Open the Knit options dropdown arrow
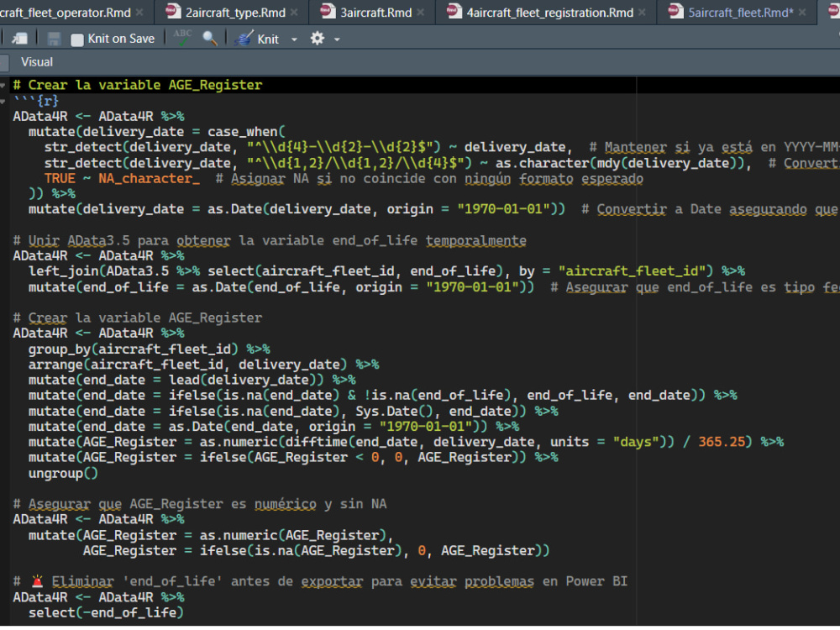The width and height of the screenshot is (840, 630). pos(294,39)
